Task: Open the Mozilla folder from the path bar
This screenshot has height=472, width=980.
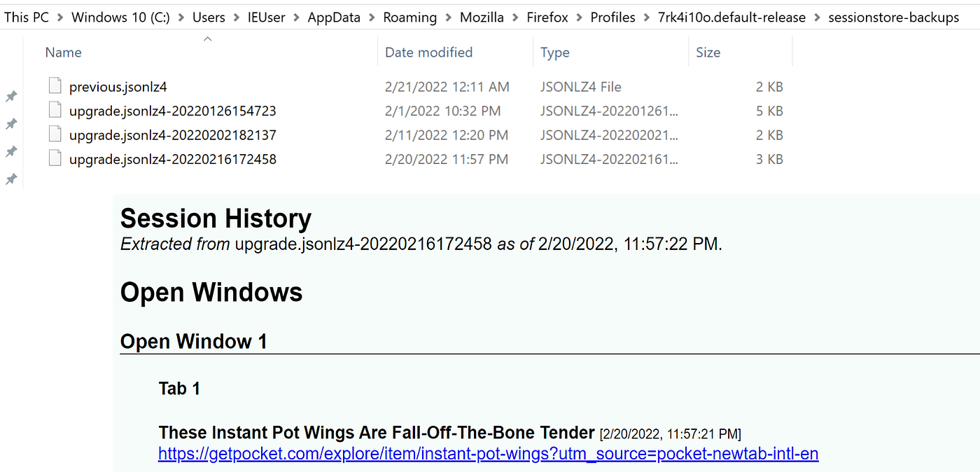Action: coord(482,17)
